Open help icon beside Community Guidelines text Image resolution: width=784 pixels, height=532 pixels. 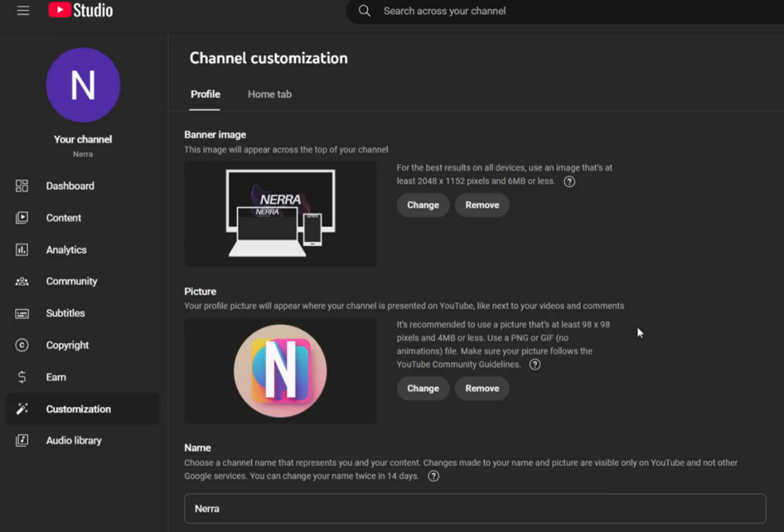click(x=534, y=364)
